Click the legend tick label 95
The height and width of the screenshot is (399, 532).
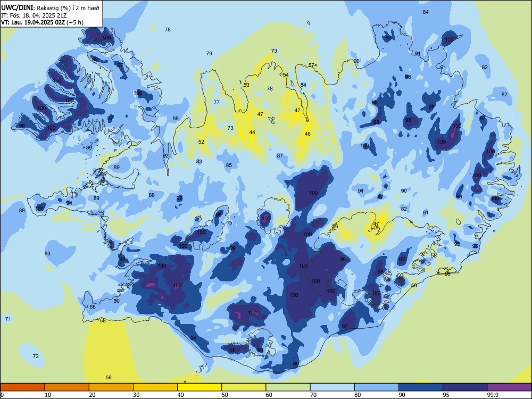coord(446,395)
